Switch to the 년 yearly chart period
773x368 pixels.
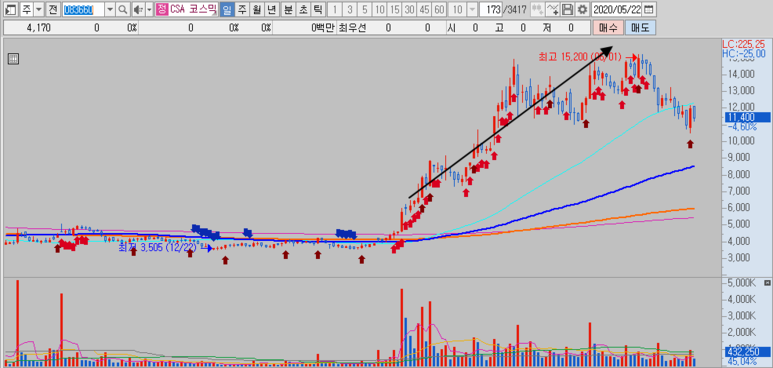(271, 9)
